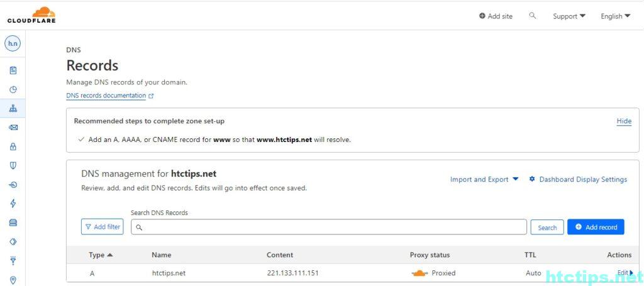The image size is (644, 286).
Task: Click the Cloudflare logo
Action: pos(31,14)
